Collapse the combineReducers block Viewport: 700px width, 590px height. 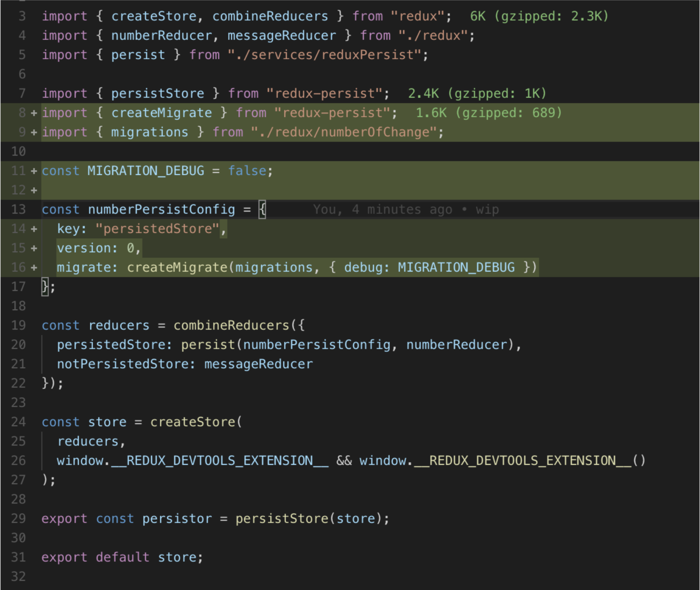pos(37,325)
